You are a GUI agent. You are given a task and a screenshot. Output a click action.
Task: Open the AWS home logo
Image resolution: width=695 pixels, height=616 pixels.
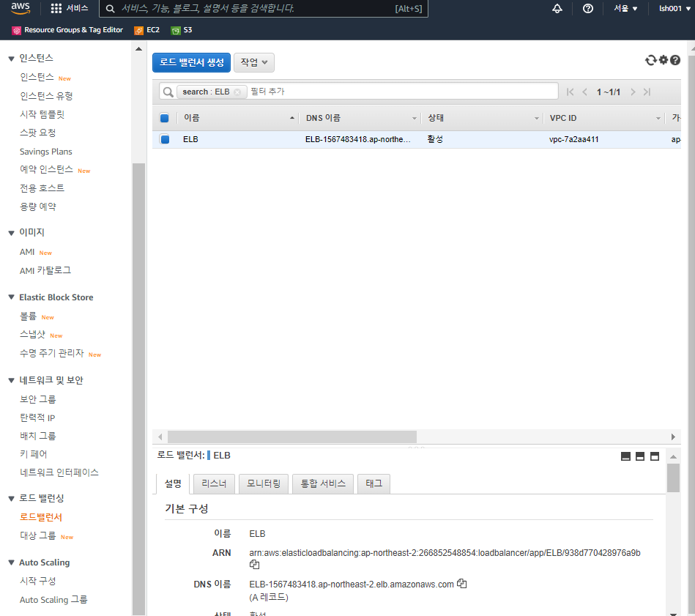tap(21, 8)
